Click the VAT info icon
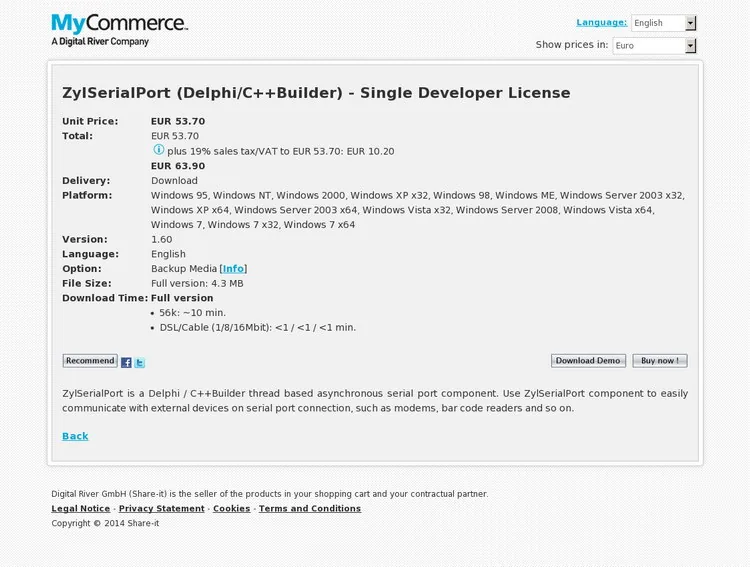750x567 pixels. coord(158,150)
